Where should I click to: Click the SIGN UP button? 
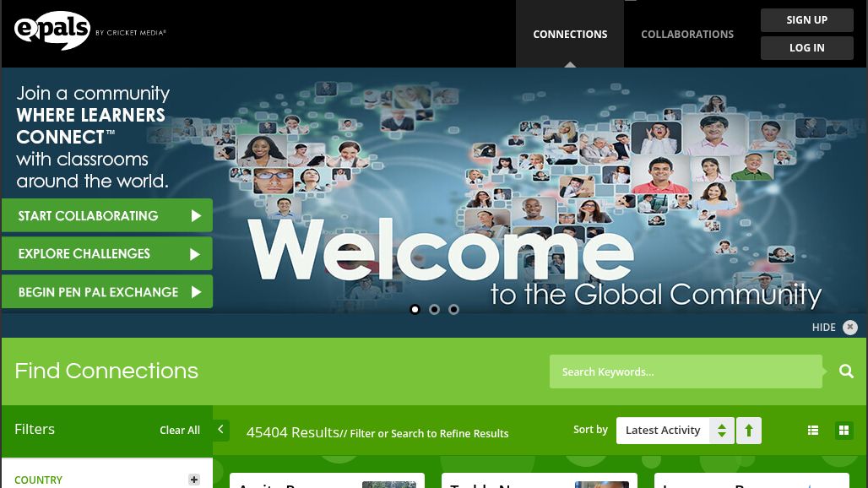806,19
